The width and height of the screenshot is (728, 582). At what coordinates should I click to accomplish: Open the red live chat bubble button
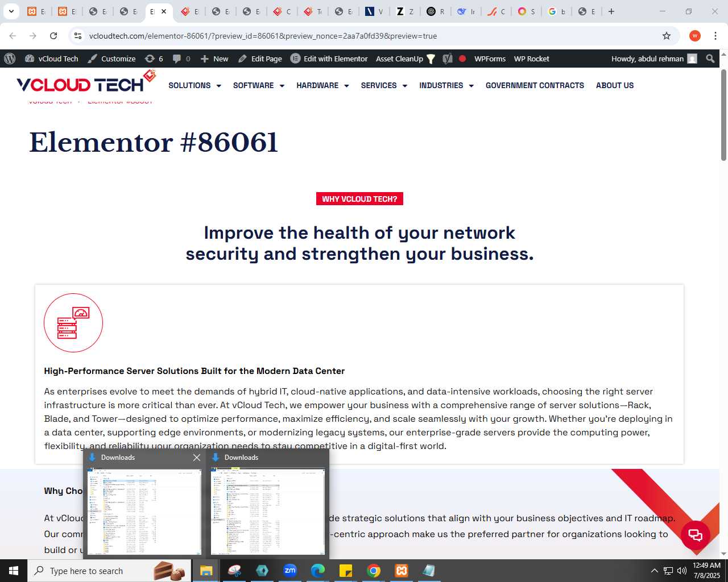point(695,535)
